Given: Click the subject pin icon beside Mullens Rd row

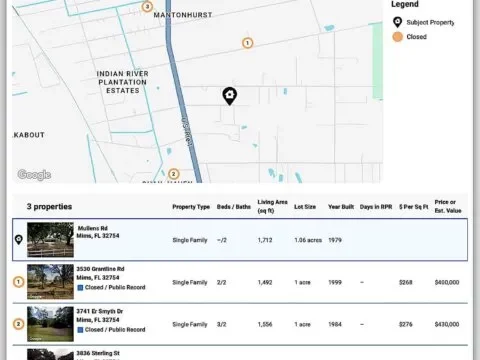Looking at the screenshot, I should tap(19, 240).
